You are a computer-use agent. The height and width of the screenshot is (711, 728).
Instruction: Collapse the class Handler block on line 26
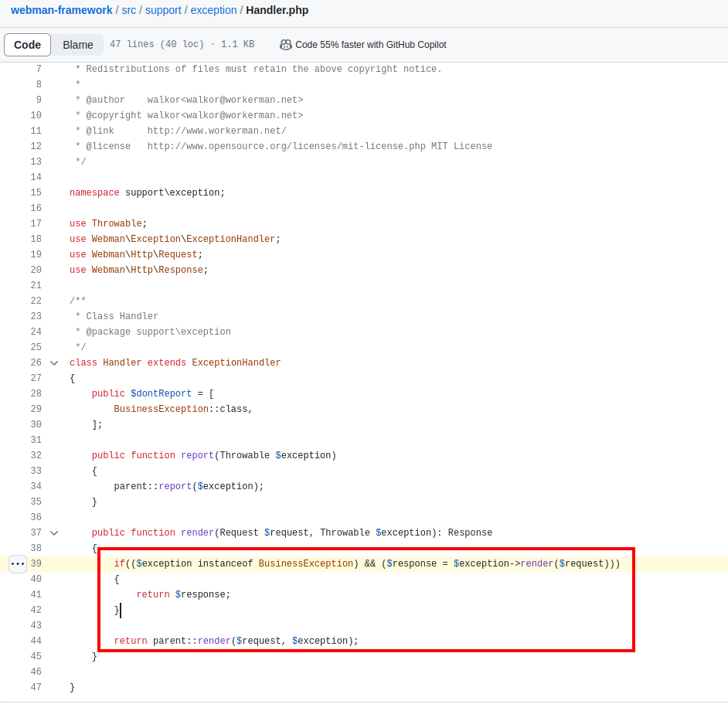point(54,362)
